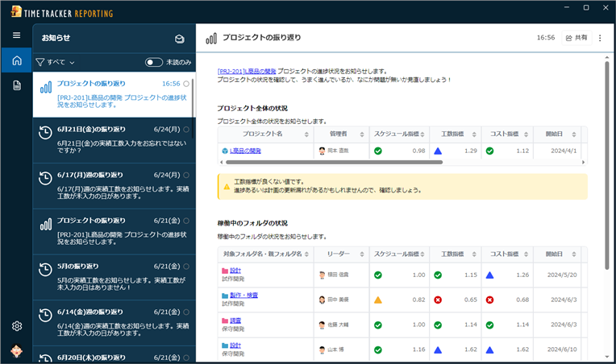Mark 16:56 プロジェクトの振り返り notification read circle

[x=186, y=84]
